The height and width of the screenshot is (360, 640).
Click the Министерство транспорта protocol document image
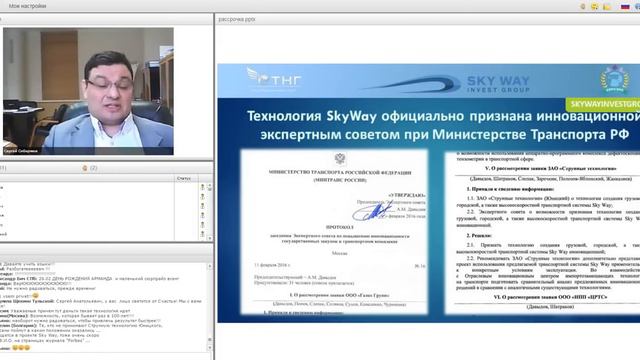pyautogui.click(x=334, y=231)
